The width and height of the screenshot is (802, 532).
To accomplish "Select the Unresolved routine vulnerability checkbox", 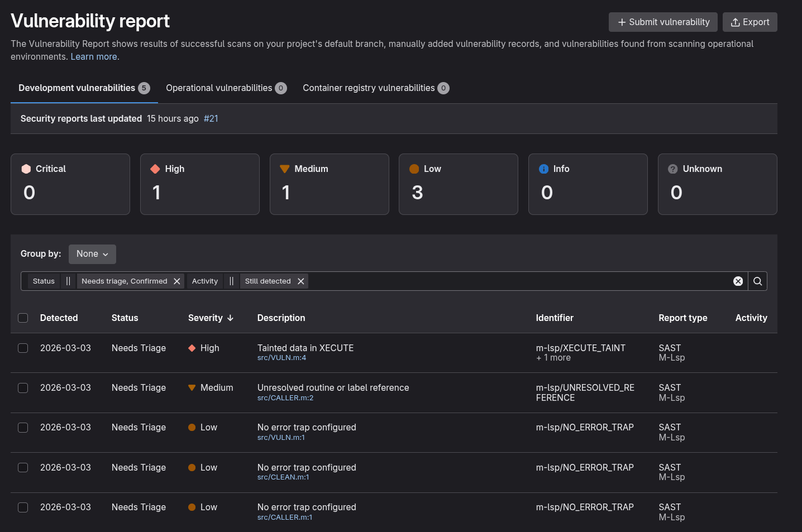I will [23, 387].
